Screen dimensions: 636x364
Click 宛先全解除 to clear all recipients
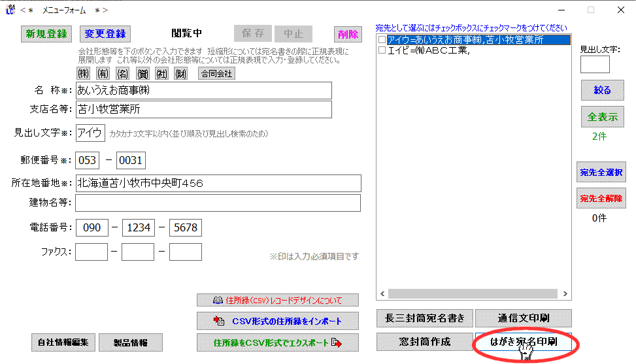[x=601, y=198]
